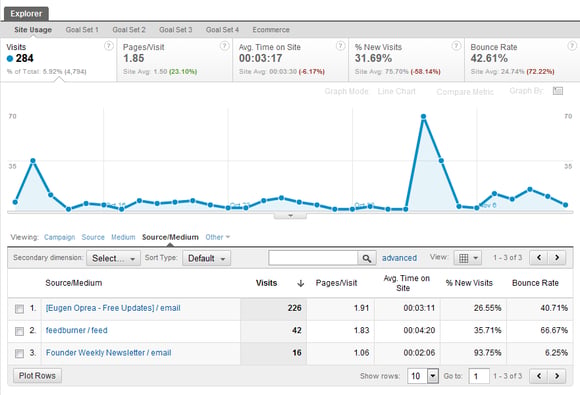The height and width of the screenshot is (395, 580).
Task: Open Founder Weekly Newsletter / email link
Action: click(108, 353)
